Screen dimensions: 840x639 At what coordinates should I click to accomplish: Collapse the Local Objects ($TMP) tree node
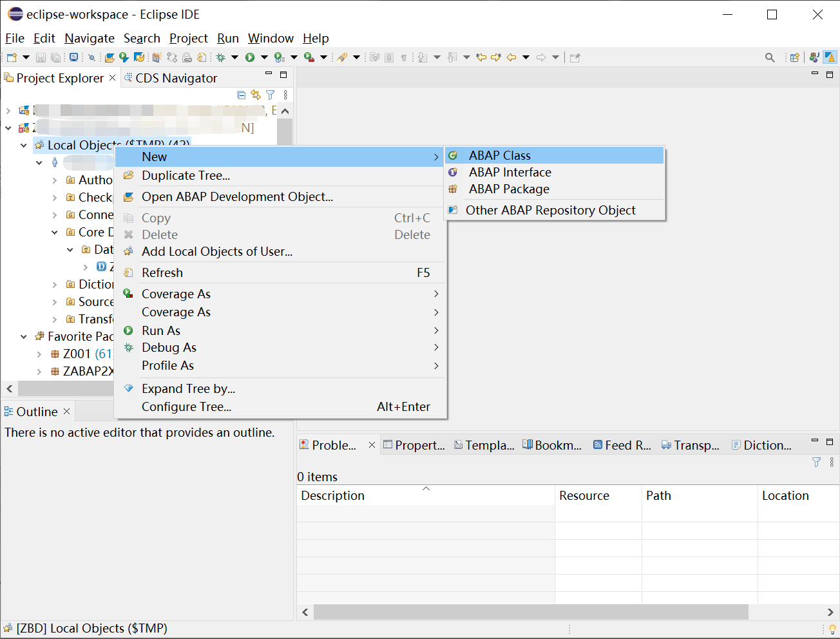point(23,145)
